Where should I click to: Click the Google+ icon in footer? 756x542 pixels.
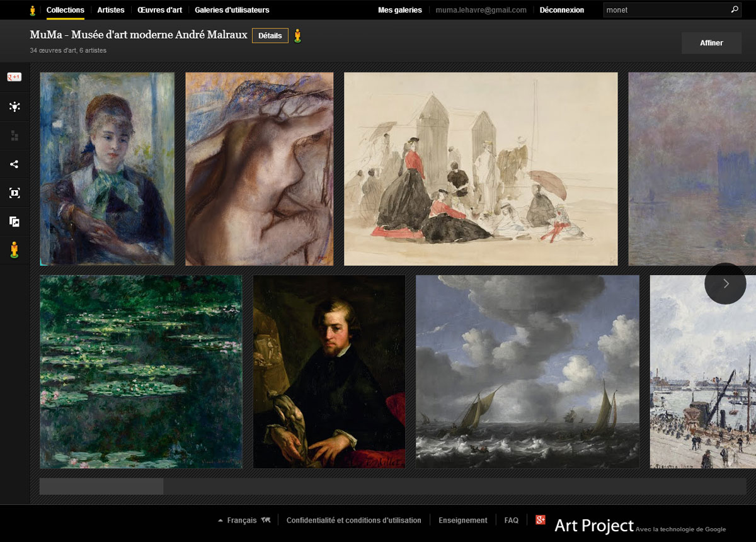541,519
